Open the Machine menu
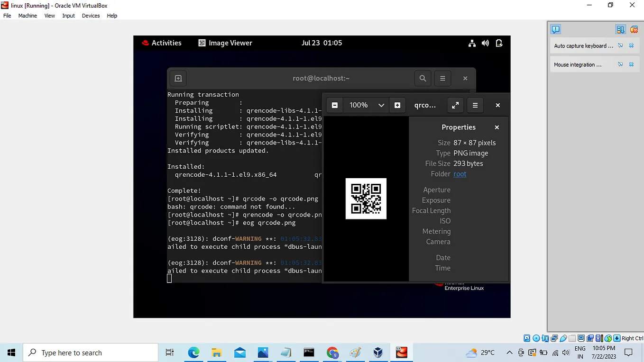This screenshot has height=362, width=644. pos(28,16)
